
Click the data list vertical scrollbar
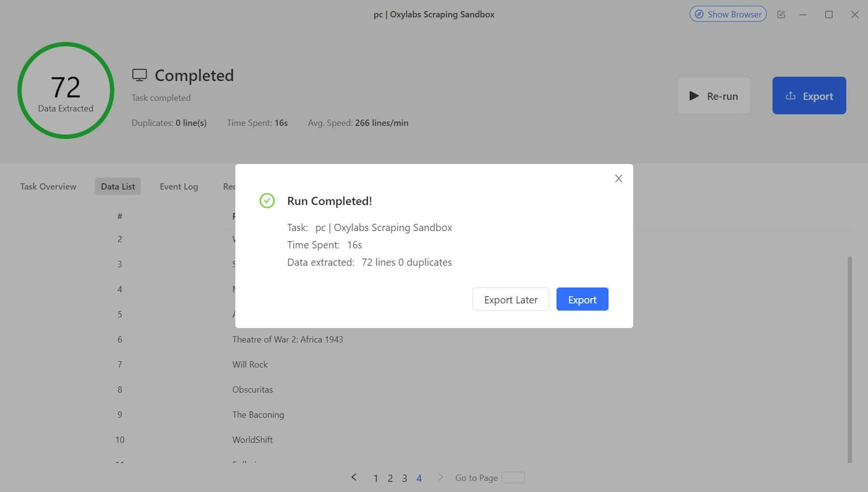tap(849, 360)
